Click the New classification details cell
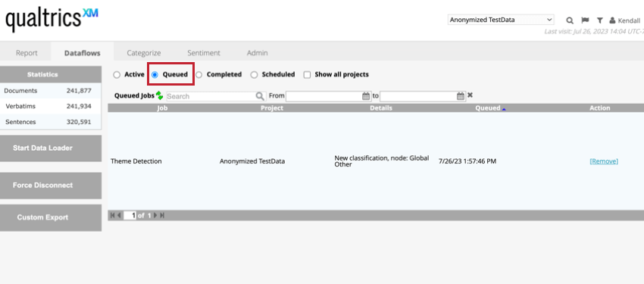 click(382, 161)
